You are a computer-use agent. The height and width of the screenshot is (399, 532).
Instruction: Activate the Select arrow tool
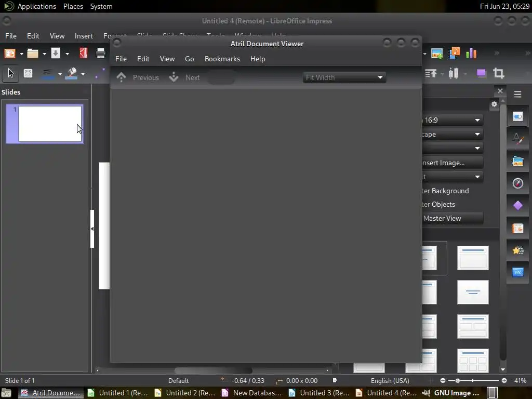tap(11, 73)
